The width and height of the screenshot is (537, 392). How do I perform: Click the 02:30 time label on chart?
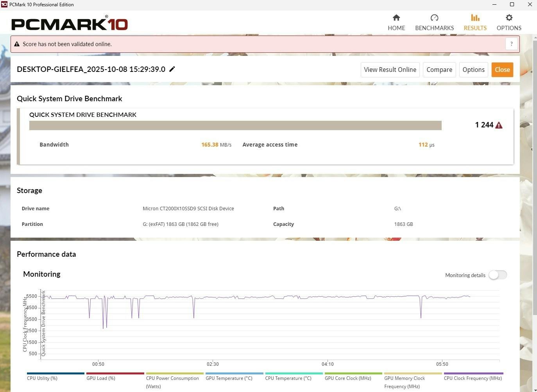(x=213, y=364)
